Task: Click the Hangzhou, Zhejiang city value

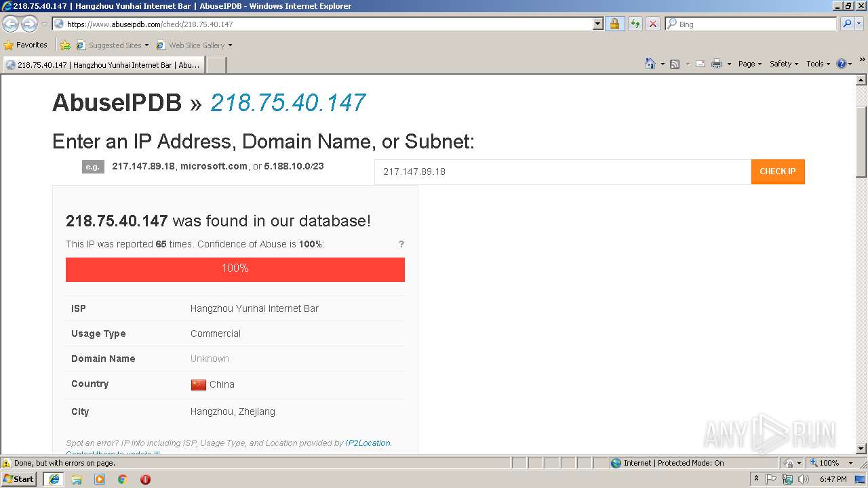Action: pos(233,411)
